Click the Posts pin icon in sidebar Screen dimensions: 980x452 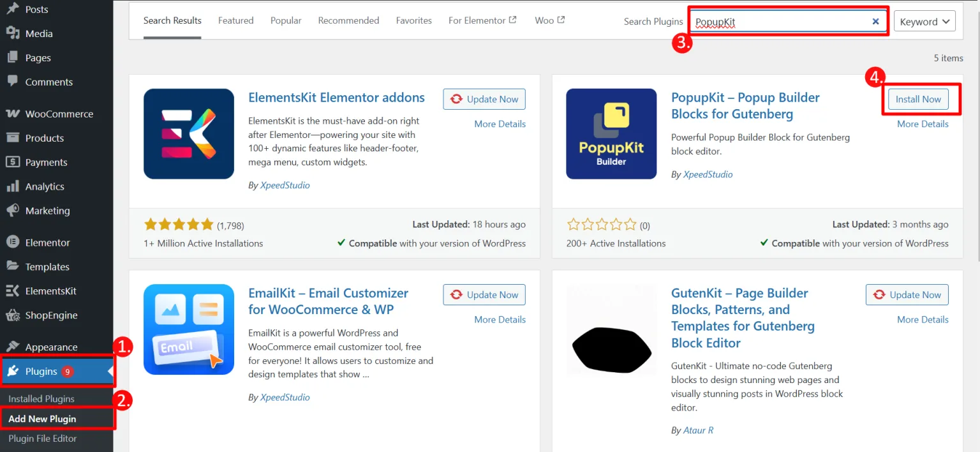coord(12,9)
